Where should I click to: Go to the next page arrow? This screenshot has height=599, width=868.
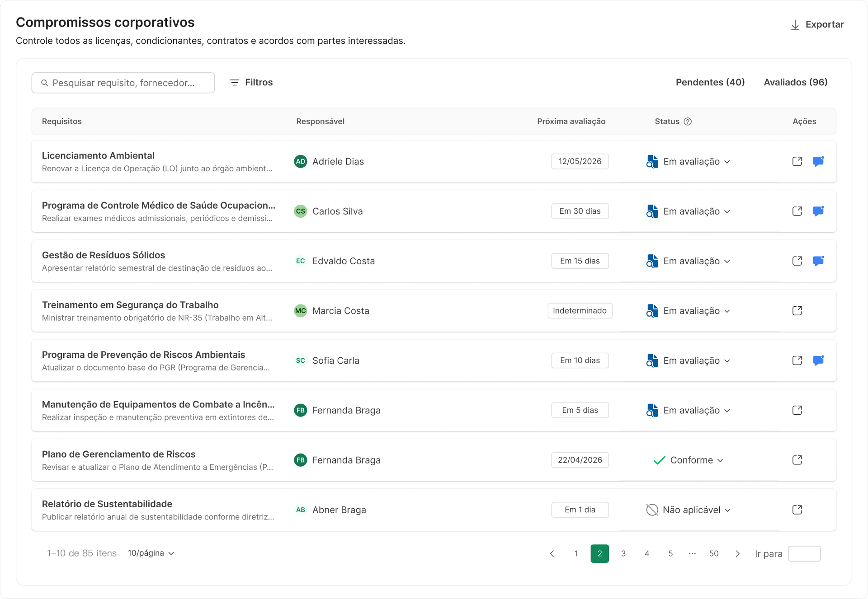click(x=737, y=553)
